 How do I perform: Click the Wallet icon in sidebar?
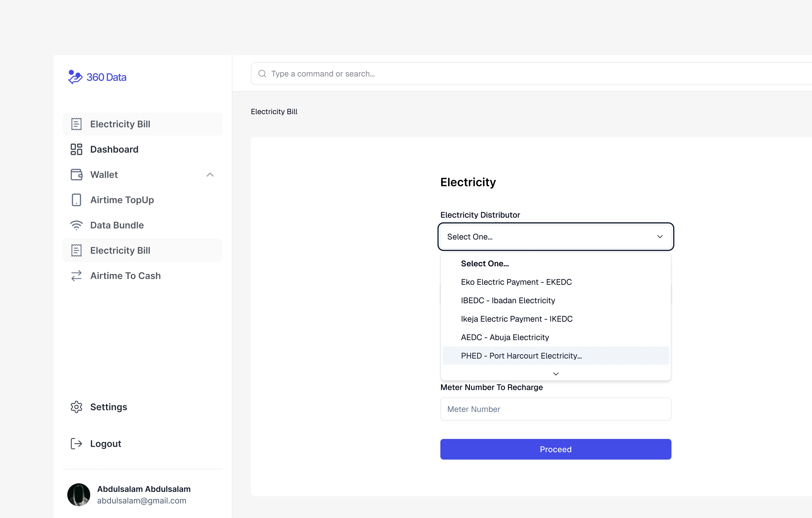76,175
